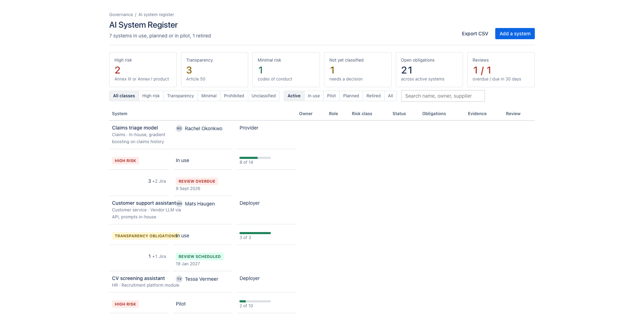
Task: Open the Minimal risk summary card
Action: click(286, 70)
